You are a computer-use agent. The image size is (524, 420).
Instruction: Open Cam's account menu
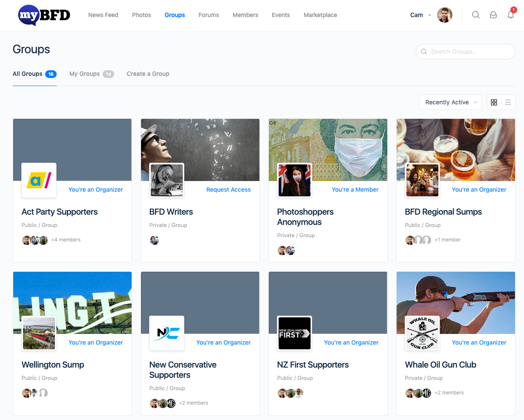(420, 14)
